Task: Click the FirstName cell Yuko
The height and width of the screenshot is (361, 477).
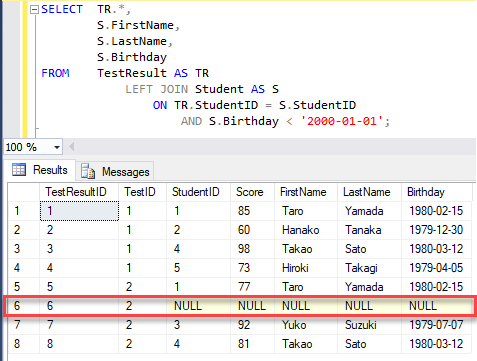Action: tap(306, 325)
